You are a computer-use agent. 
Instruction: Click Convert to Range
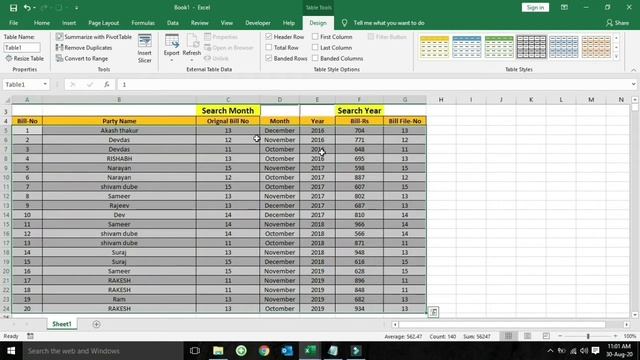tap(82, 58)
